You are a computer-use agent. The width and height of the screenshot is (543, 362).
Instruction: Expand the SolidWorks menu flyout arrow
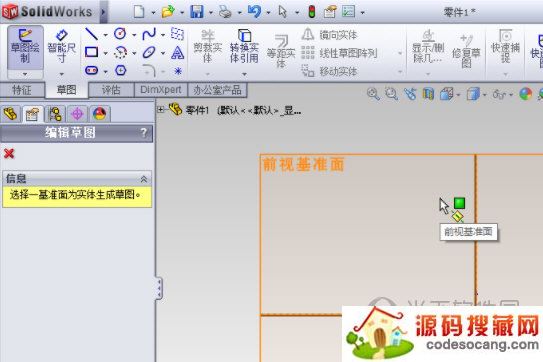[103, 12]
